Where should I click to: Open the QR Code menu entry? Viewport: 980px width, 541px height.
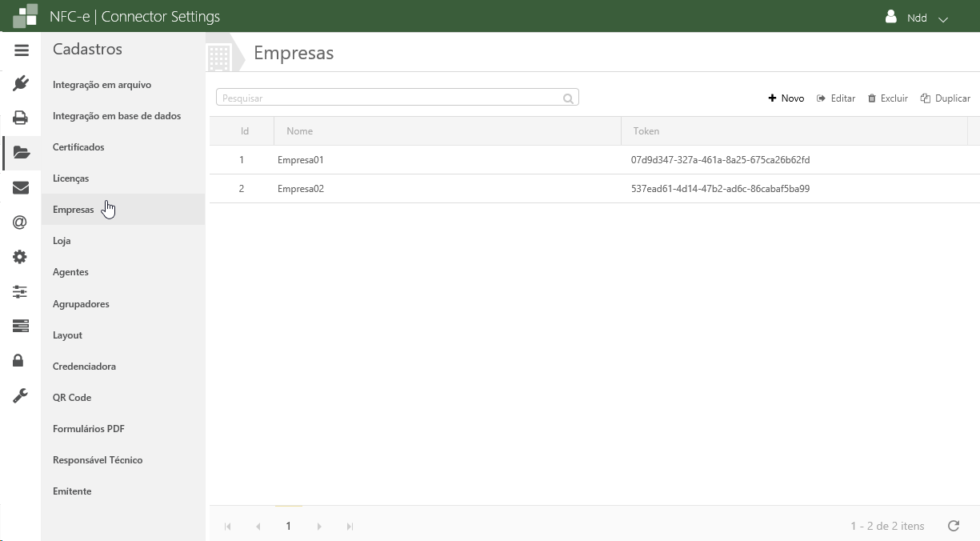[x=72, y=398]
